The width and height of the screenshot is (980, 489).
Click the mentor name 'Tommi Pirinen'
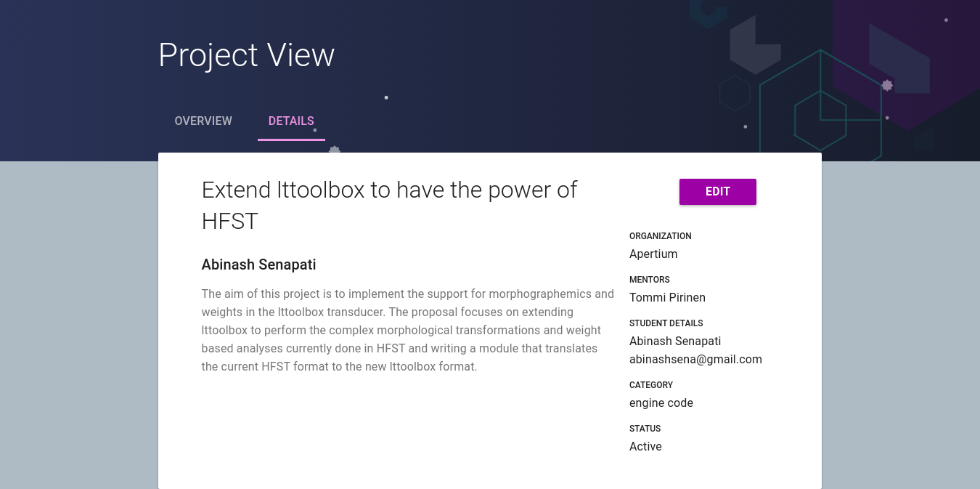[667, 297]
